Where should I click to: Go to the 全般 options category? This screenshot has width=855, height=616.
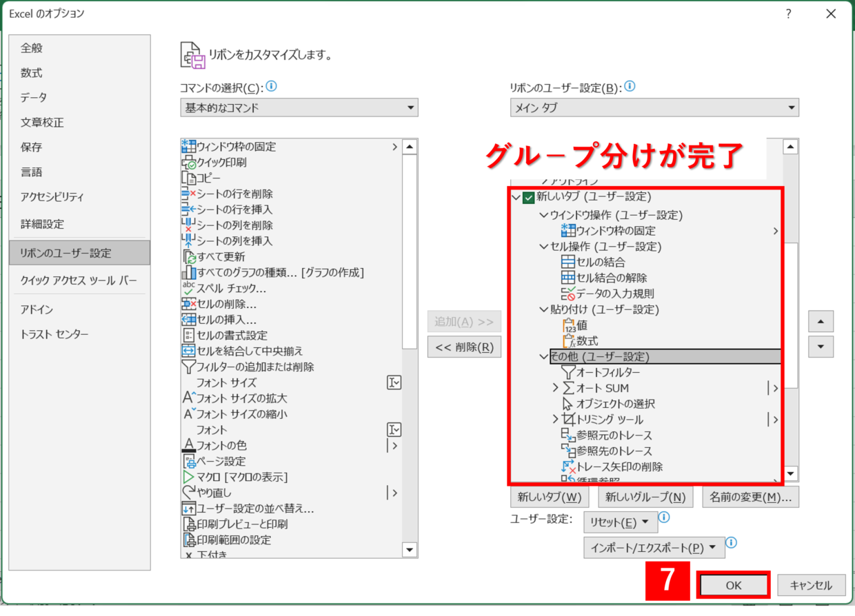[x=32, y=48]
